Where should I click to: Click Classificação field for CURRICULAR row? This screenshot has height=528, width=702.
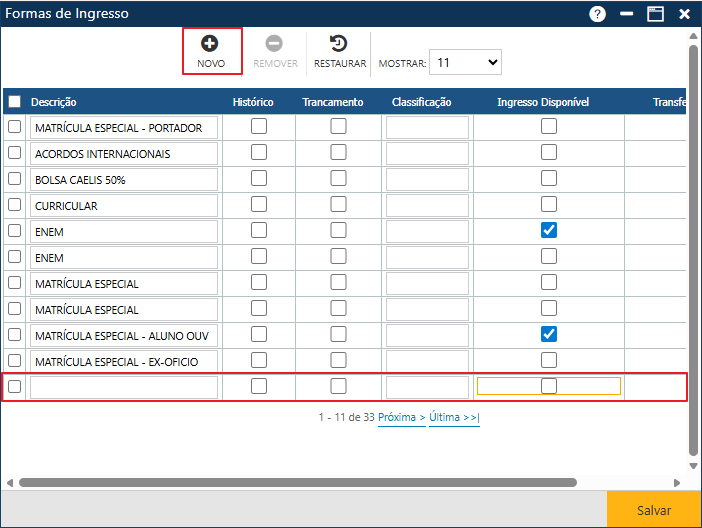(428, 206)
